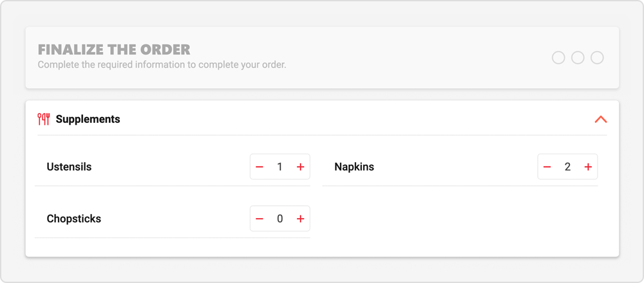The height and width of the screenshot is (283, 644).
Task: Select the second step circle indicator
Action: (578, 58)
